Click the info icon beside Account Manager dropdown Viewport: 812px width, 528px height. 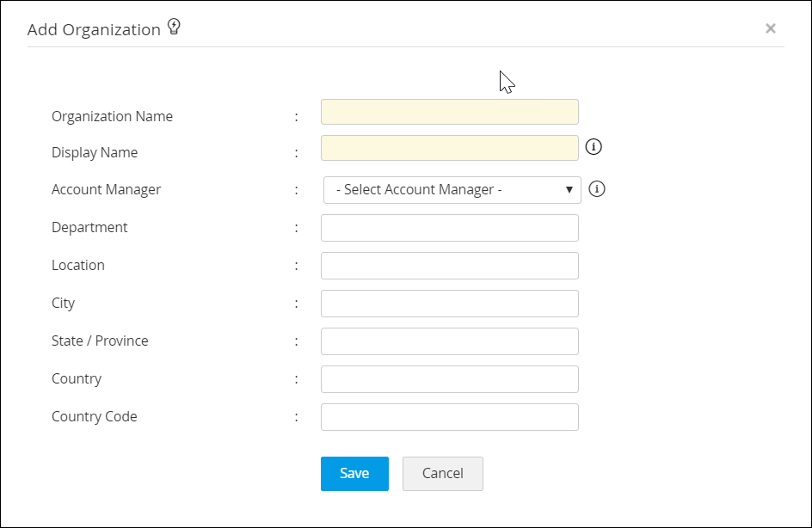tap(597, 188)
